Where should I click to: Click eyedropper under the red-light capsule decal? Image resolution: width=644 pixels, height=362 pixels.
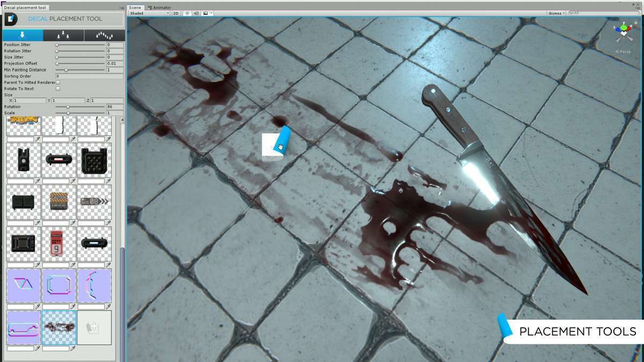point(73,181)
